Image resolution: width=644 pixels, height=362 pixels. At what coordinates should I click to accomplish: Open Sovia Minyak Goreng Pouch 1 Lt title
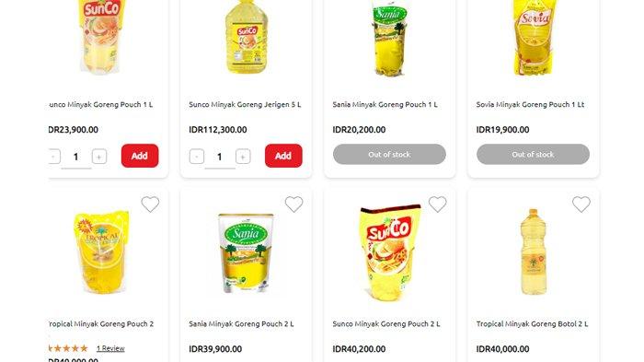tap(530, 104)
